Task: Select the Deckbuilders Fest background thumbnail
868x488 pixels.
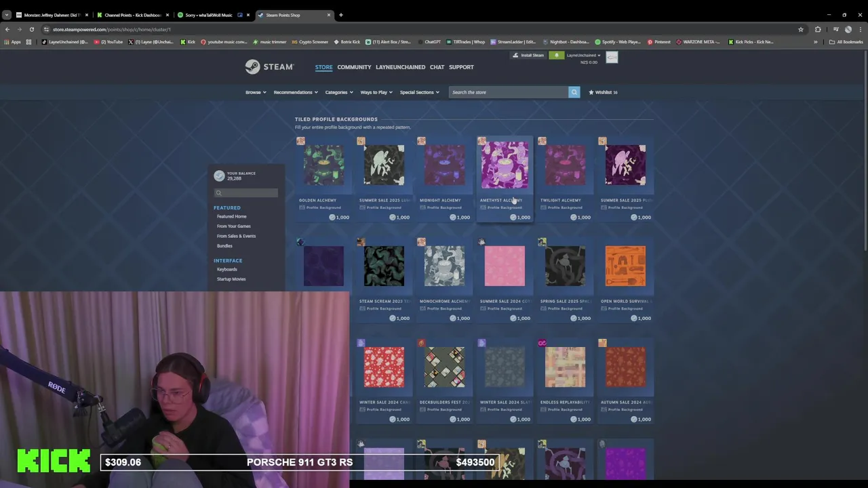Action: tap(444, 367)
